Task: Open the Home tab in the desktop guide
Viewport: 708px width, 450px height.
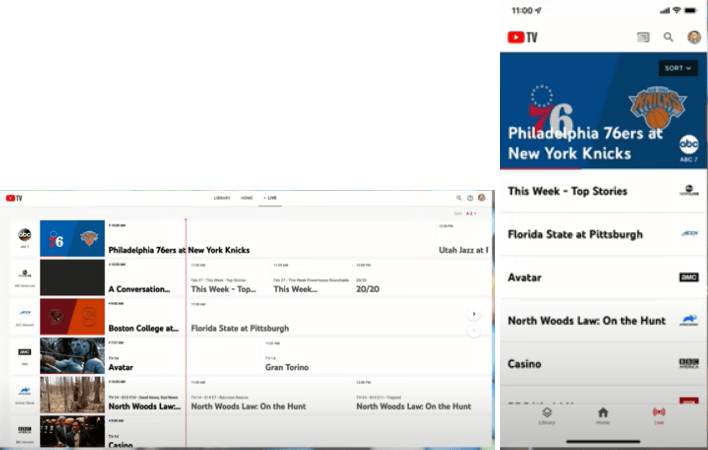Action: pyautogui.click(x=247, y=198)
